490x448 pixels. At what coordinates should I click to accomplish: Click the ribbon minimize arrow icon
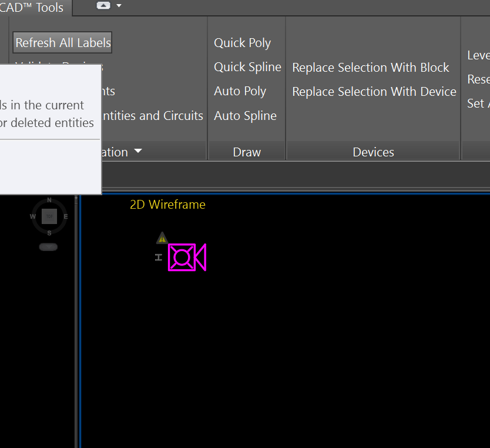click(103, 5)
